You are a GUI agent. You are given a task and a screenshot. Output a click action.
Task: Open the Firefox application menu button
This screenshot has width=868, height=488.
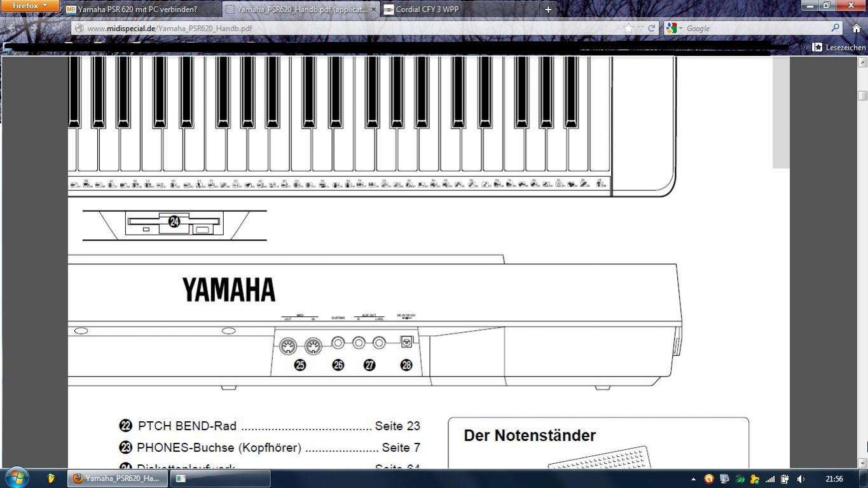click(29, 6)
